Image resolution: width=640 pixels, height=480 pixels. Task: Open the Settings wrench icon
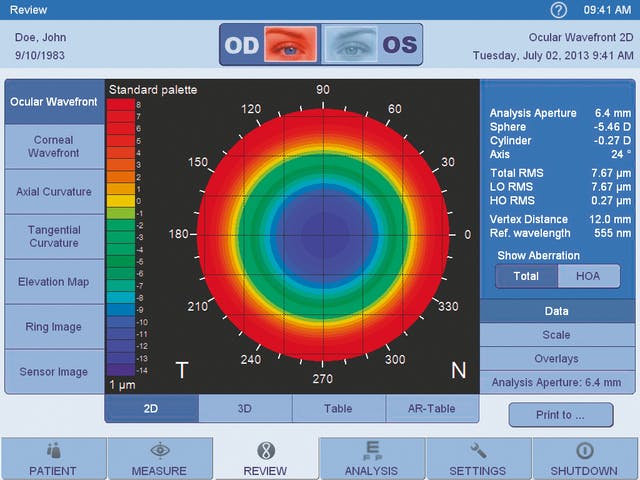click(x=478, y=451)
